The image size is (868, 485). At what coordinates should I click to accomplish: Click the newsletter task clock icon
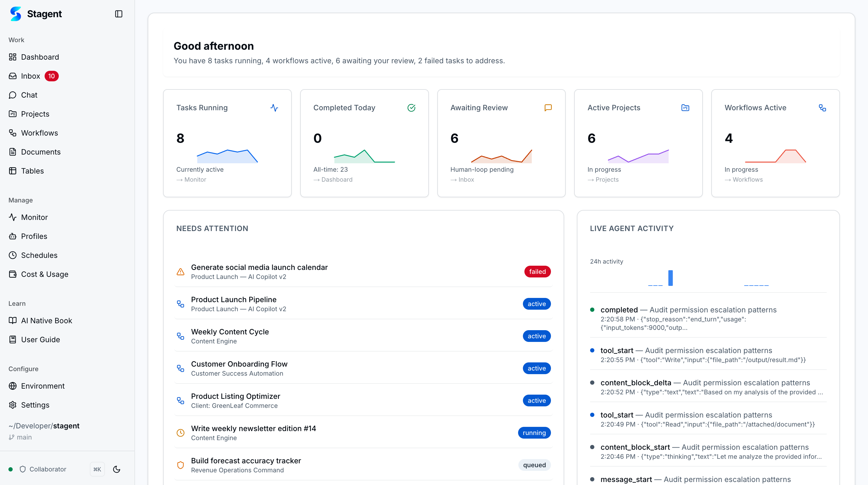tap(181, 433)
